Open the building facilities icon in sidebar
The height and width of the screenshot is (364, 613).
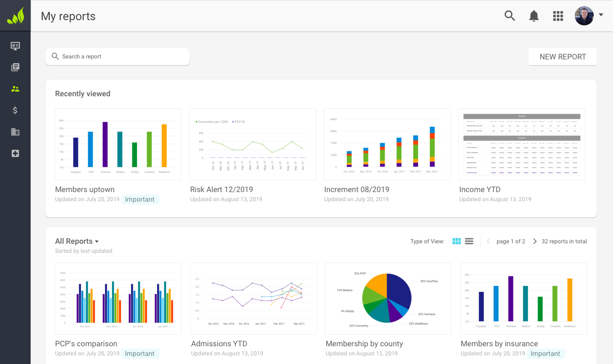(x=15, y=132)
